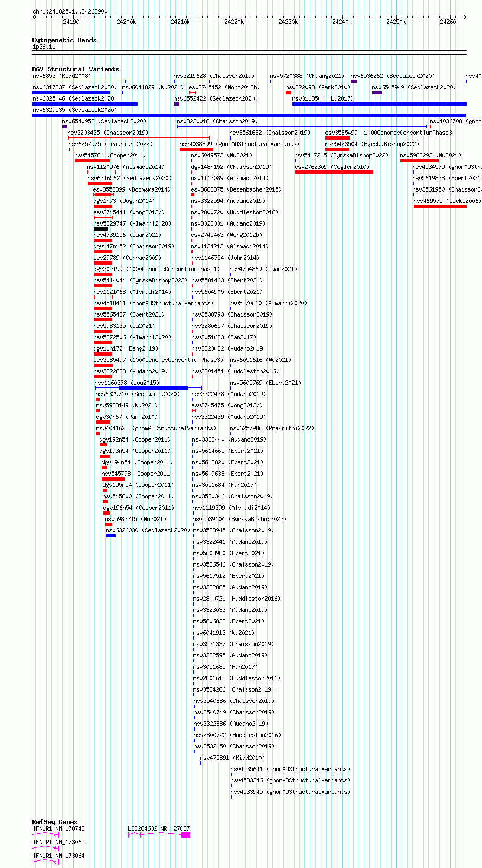Click nsv4754869 (Quan2021) label
The image size is (482, 868).
click(263, 269)
